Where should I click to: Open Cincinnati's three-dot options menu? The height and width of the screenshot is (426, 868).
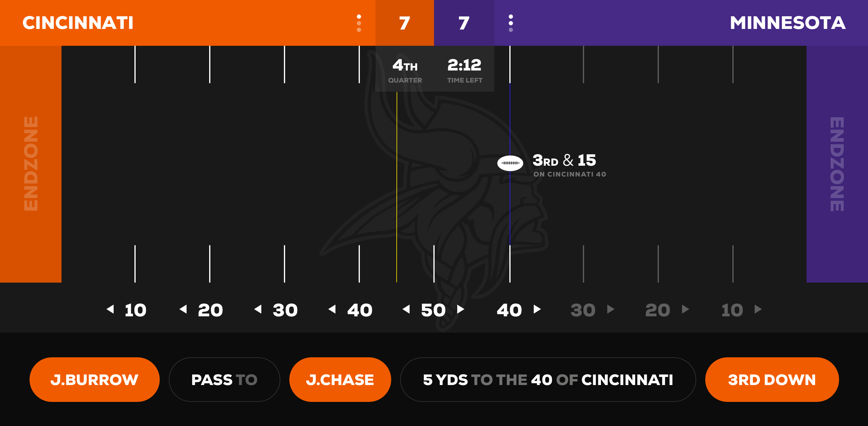click(359, 23)
